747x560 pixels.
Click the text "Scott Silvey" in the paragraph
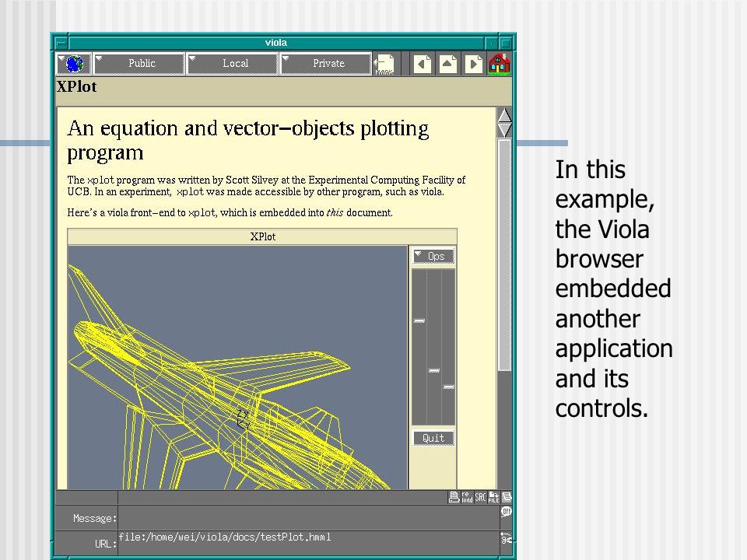click(251, 180)
